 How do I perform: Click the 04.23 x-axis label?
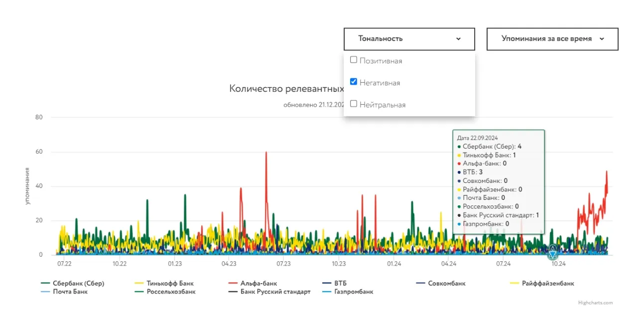coord(229,264)
